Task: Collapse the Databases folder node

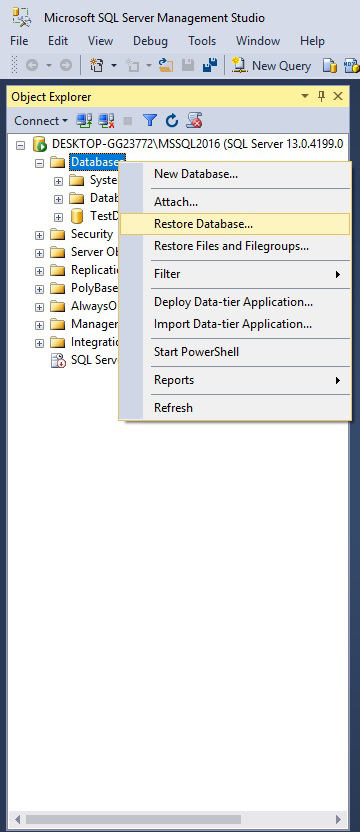Action: tap(39, 163)
